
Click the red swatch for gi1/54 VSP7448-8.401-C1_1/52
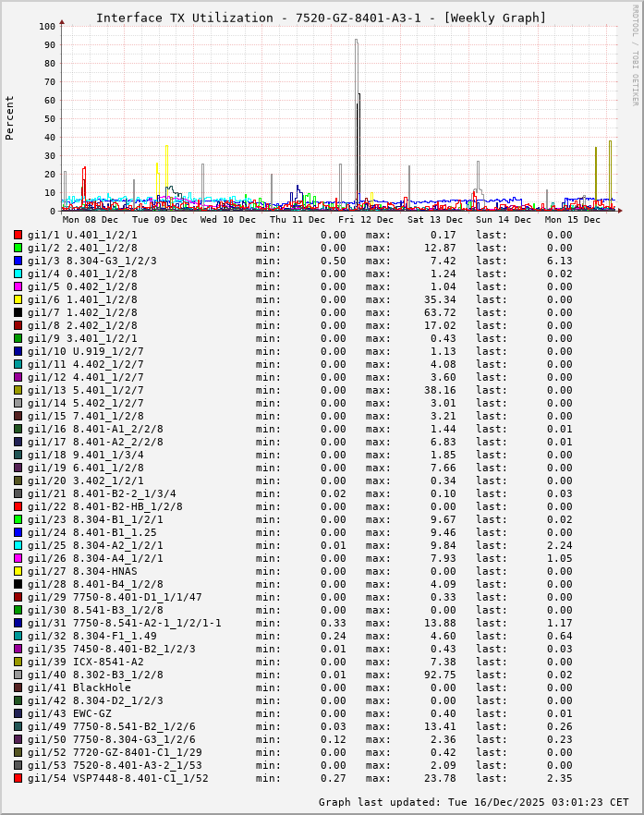(18, 778)
